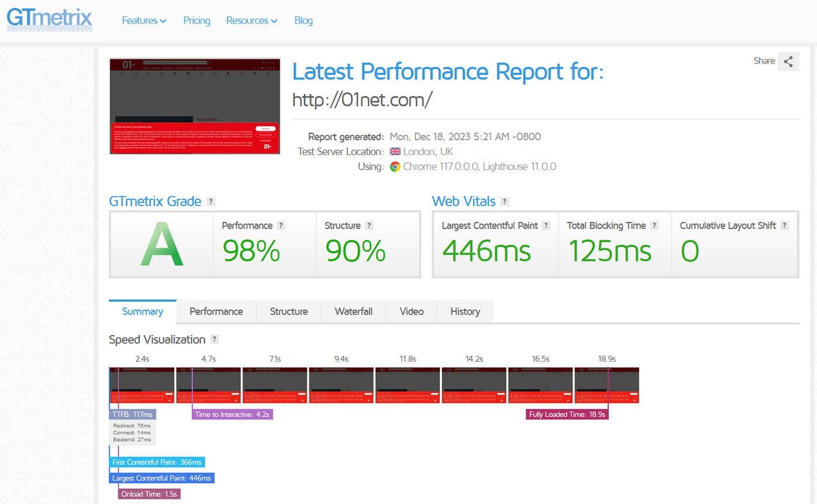Expand the Features dropdown menu
The height and width of the screenshot is (504, 817).
144,20
